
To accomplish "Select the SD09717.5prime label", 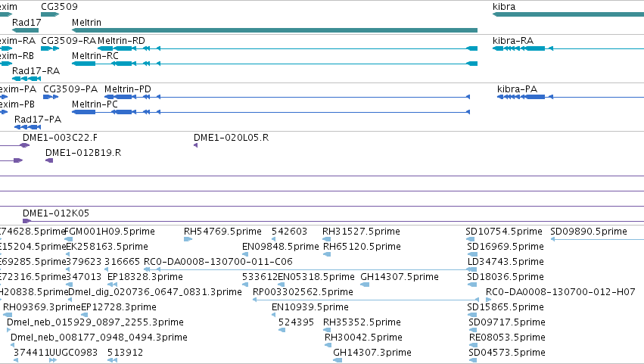I will pyautogui.click(x=507, y=322).
